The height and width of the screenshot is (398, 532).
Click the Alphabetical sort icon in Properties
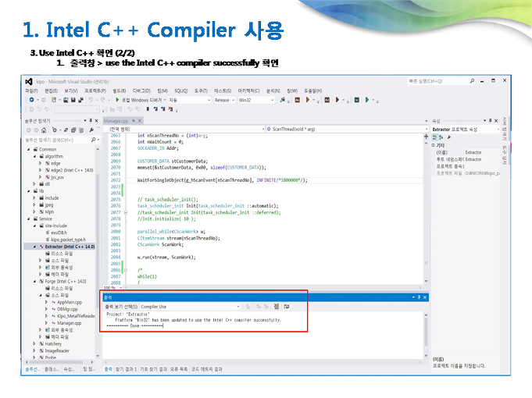tap(441, 137)
